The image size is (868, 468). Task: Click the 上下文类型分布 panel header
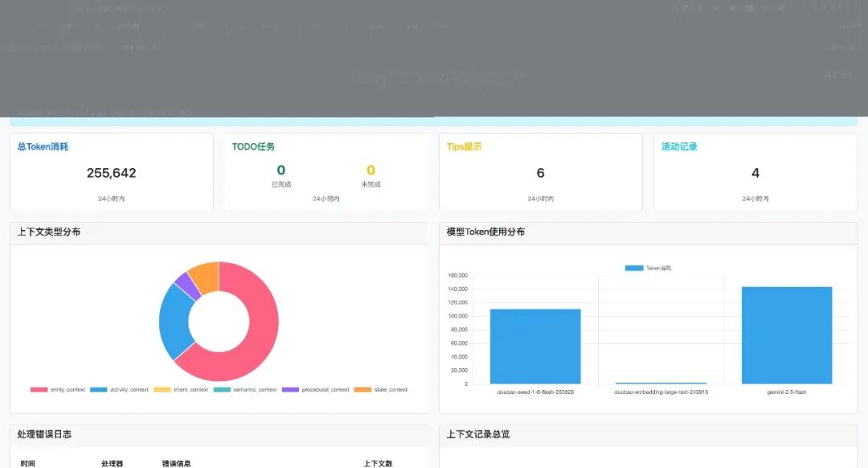(219, 233)
